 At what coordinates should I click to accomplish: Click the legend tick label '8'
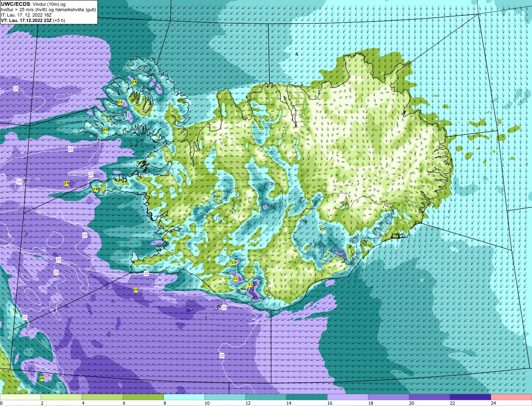[x=165, y=403]
